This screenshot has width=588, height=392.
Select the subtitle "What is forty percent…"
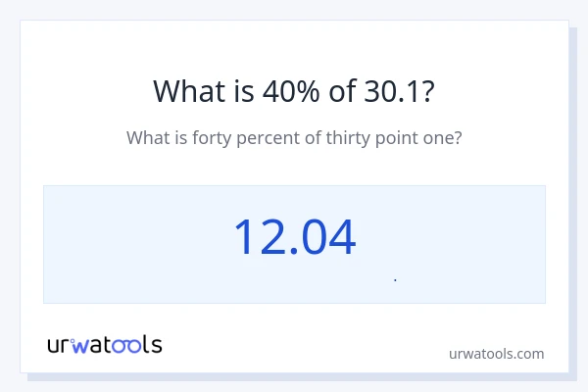pyautogui.click(x=294, y=138)
